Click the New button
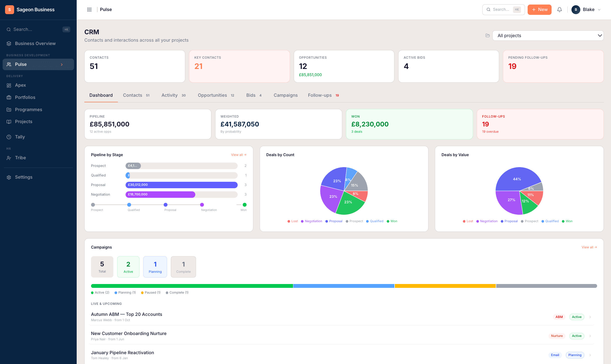Viewport: 611px width, 364px height. coord(539,10)
